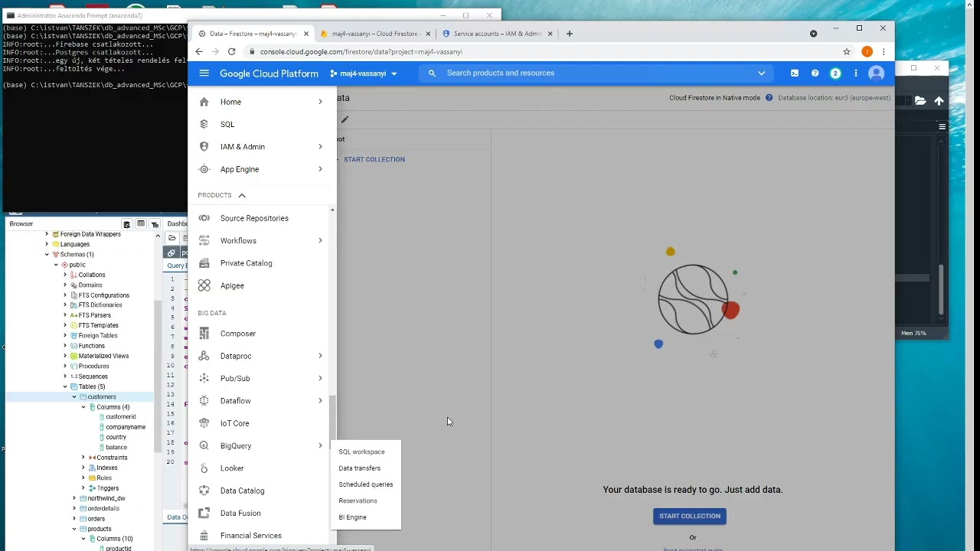Select SQL workspace in BigQuery submenu
980x551 pixels.
click(x=361, y=452)
